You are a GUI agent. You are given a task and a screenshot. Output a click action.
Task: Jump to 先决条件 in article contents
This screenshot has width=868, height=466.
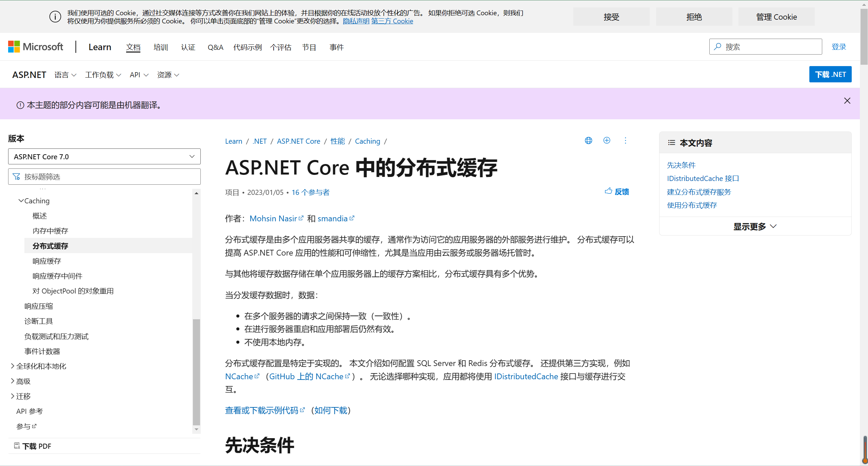[x=681, y=165]
